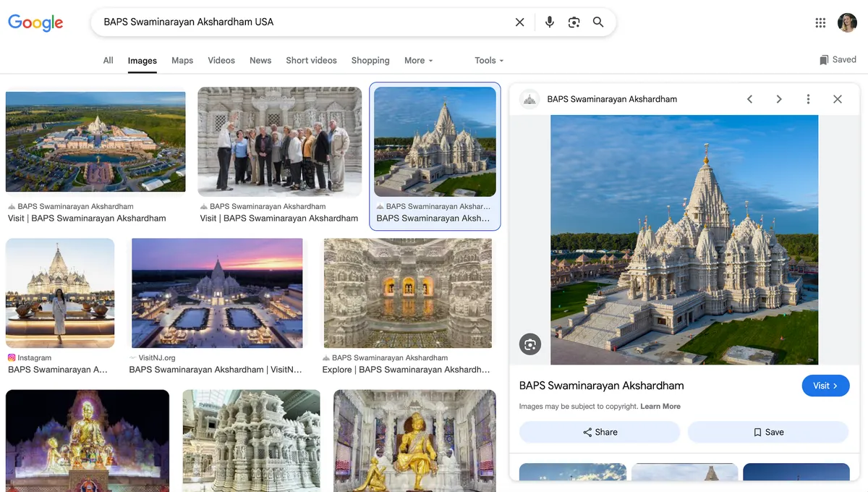
Task: Start a voice search using the microphone
Action: tap(549, 22)
